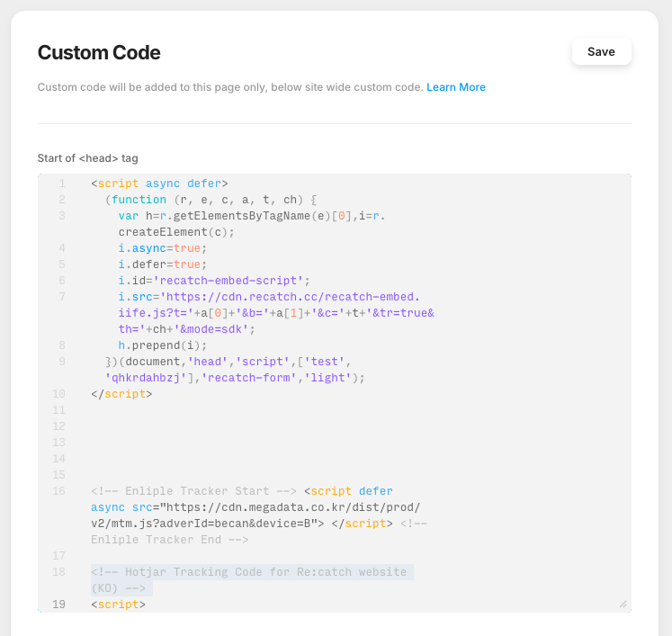
Task: Click the i.defer=true statement
Action: (x=162, y=264)
